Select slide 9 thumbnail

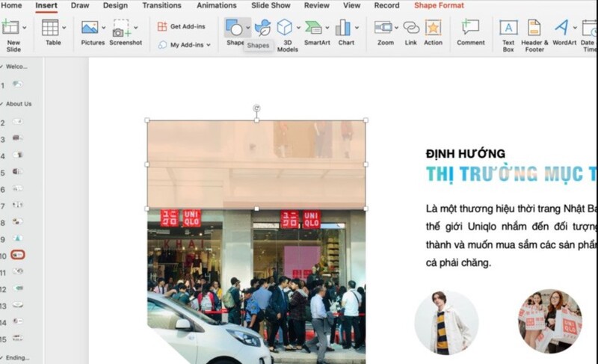pos(17,238)
